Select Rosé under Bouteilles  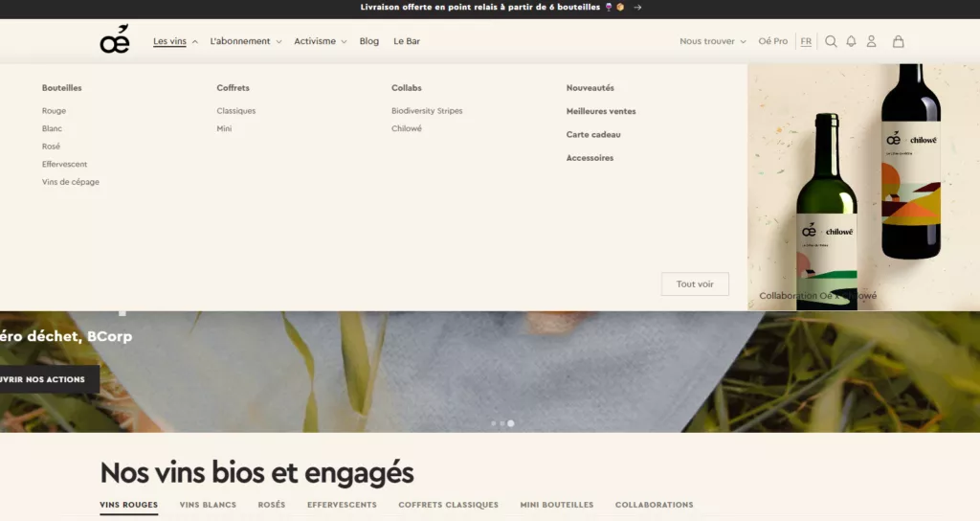point(51,147)
